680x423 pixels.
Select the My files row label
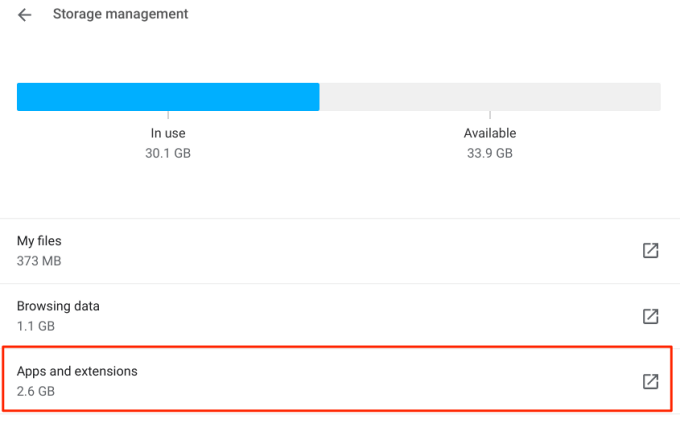[39, 241]
